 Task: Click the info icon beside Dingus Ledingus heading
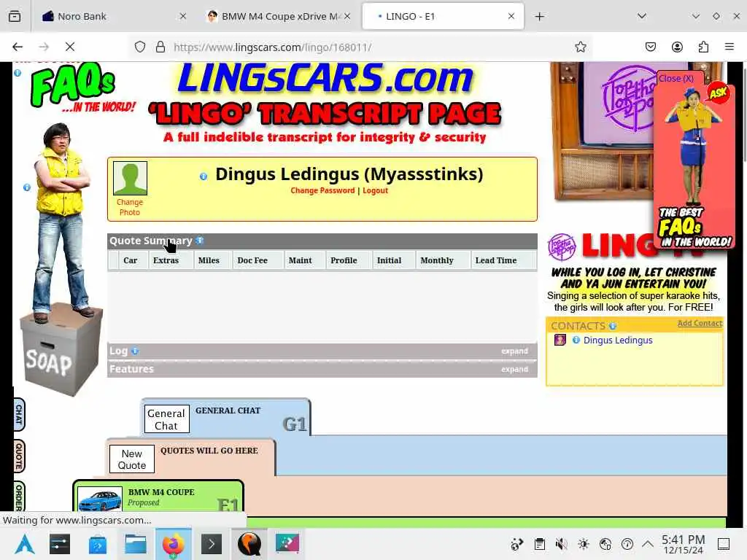coord(204,176)
